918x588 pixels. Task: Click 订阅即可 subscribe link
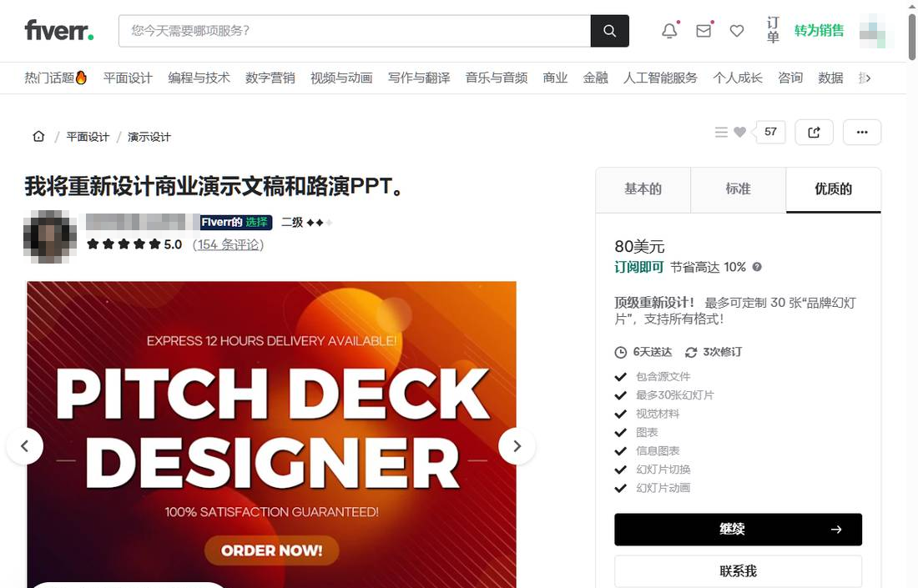(x=638, y=268)
